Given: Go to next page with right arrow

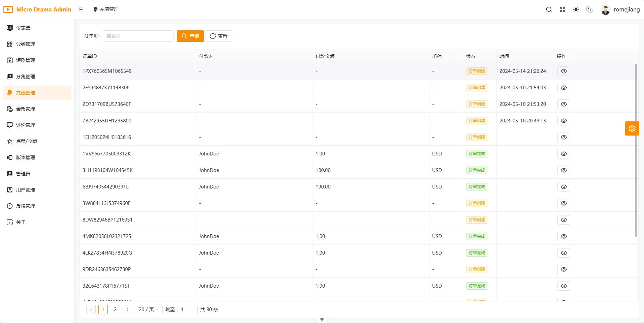Looking at the screenshot, I should (127, 310).
